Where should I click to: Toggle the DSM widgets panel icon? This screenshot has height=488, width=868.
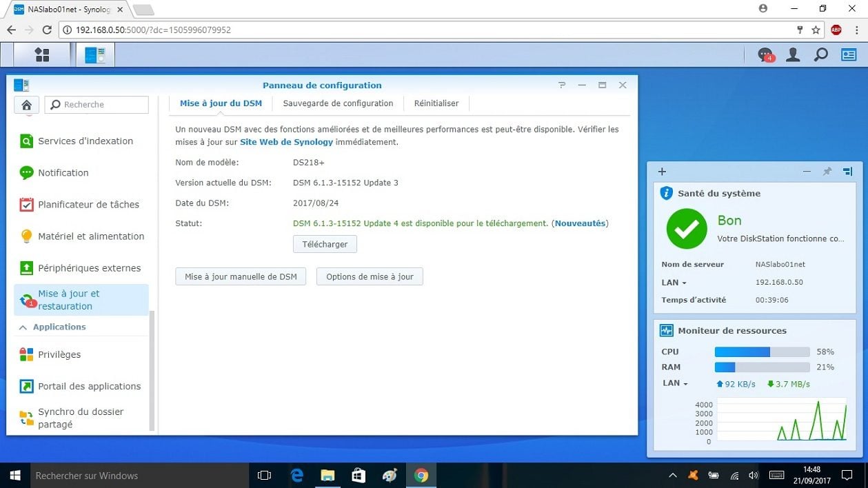coord(848,55)
